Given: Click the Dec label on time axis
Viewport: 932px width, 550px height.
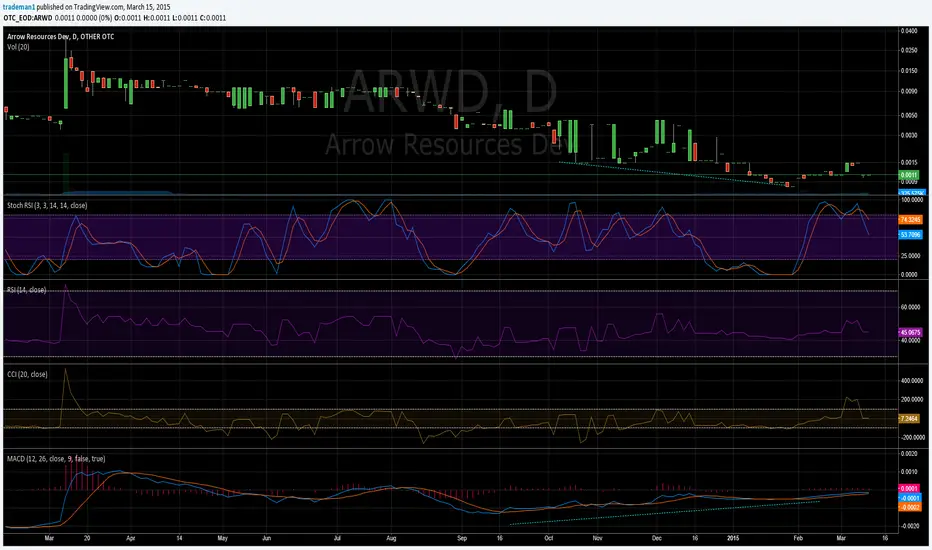Looking at the screenshot, I should point(657,538).
